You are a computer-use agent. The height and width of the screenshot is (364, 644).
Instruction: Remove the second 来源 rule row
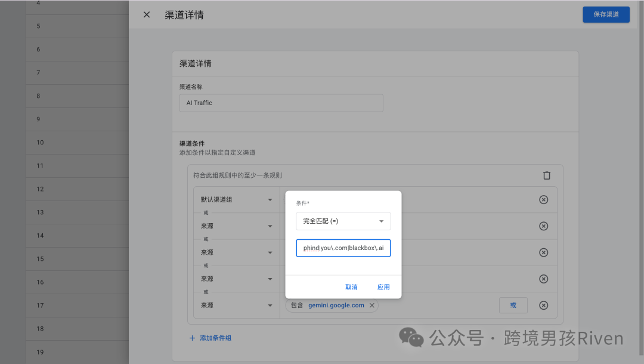coord(543,252)
